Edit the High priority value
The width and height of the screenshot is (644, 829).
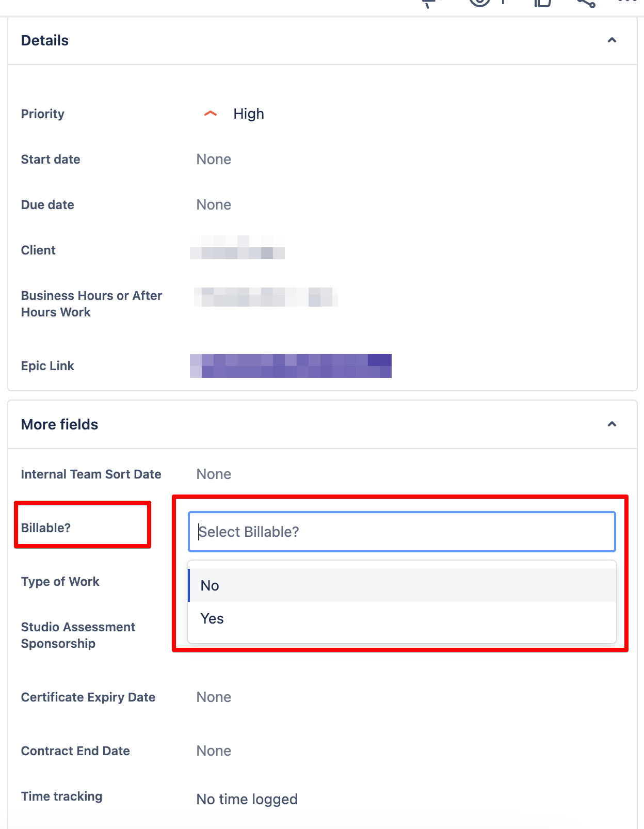pyautogui.click(x=249, y=114)
